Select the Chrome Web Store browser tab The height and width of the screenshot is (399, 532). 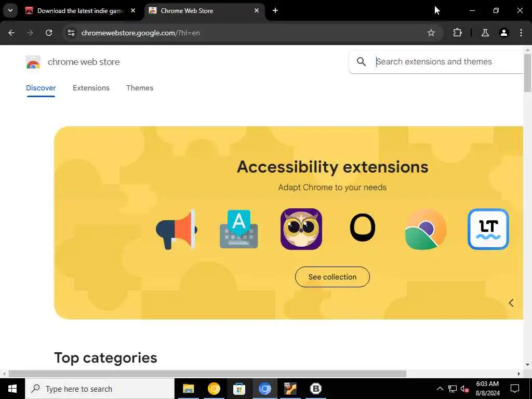205,11
